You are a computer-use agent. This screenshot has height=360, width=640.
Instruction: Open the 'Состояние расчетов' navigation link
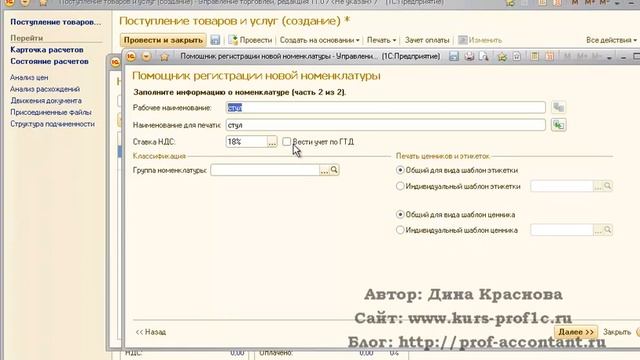49,61
